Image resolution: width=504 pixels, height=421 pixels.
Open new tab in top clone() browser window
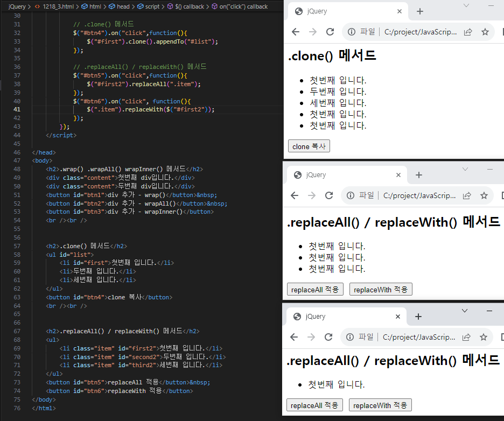click(x=420, y=11)
